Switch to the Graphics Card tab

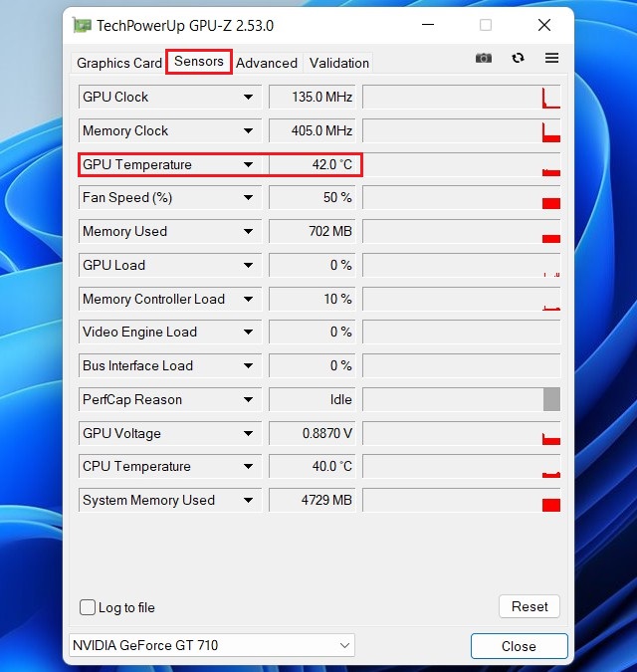tap(119, 63)
